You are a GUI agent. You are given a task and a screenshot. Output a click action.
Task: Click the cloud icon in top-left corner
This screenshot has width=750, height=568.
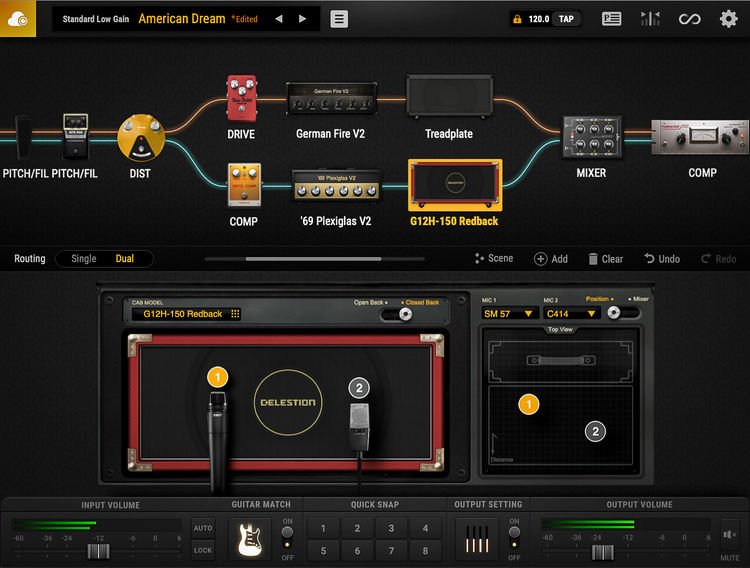[18, 19]
